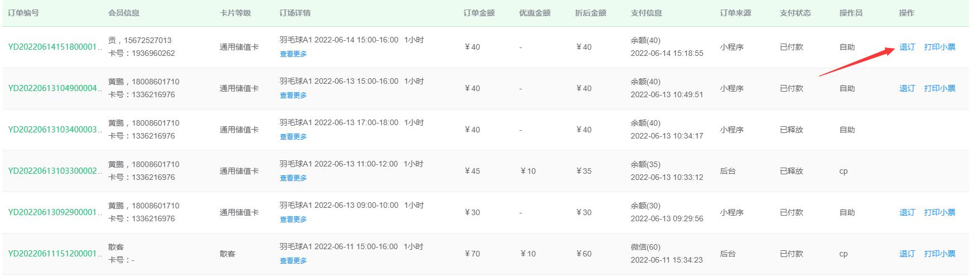
Task: Click 退订 on the 散客 order
Action: [907, 254]
